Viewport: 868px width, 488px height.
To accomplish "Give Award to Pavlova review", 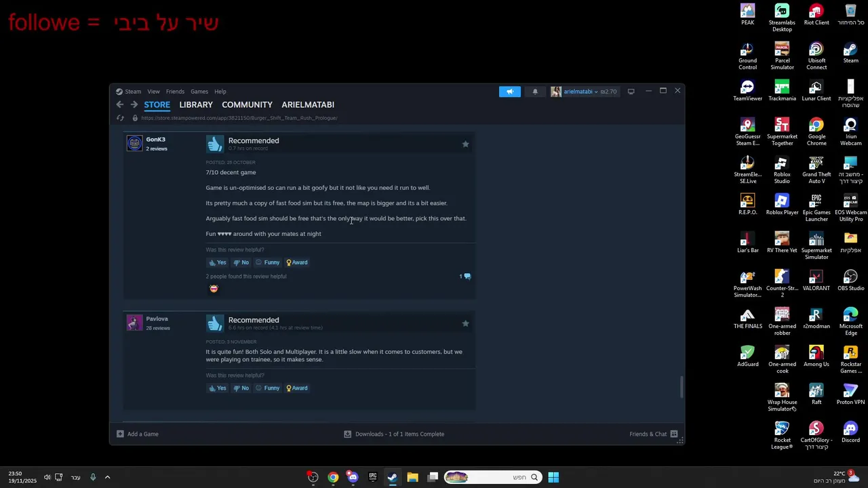I will (297, 388).
